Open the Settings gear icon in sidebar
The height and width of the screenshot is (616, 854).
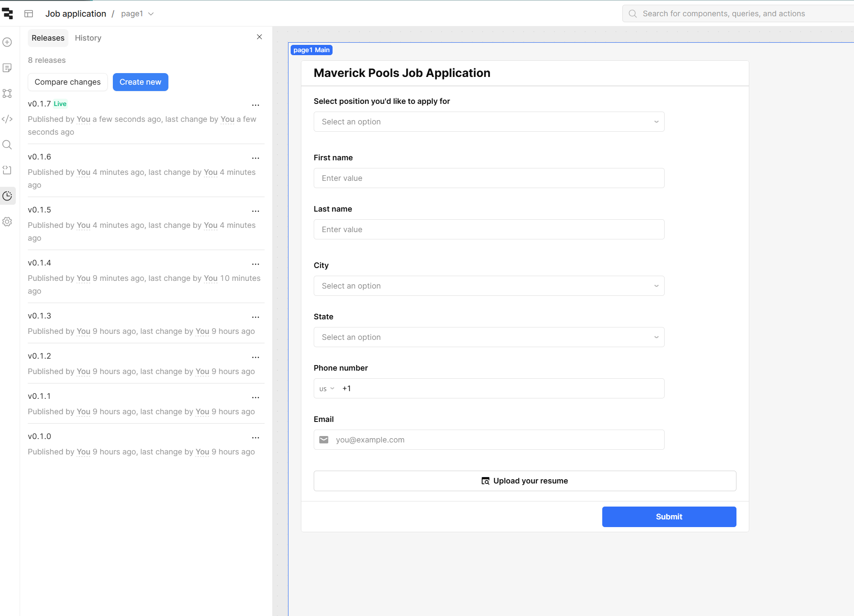pyautogui.click(x=7, y=222)
